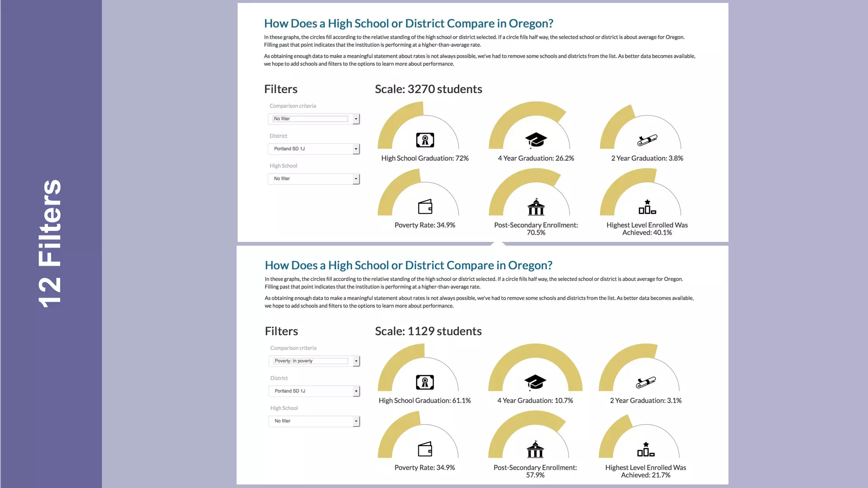868x488 pixels.
Task: Click the 4 Year Graduation 10.7% gauge arc
Action: point(535,351)
